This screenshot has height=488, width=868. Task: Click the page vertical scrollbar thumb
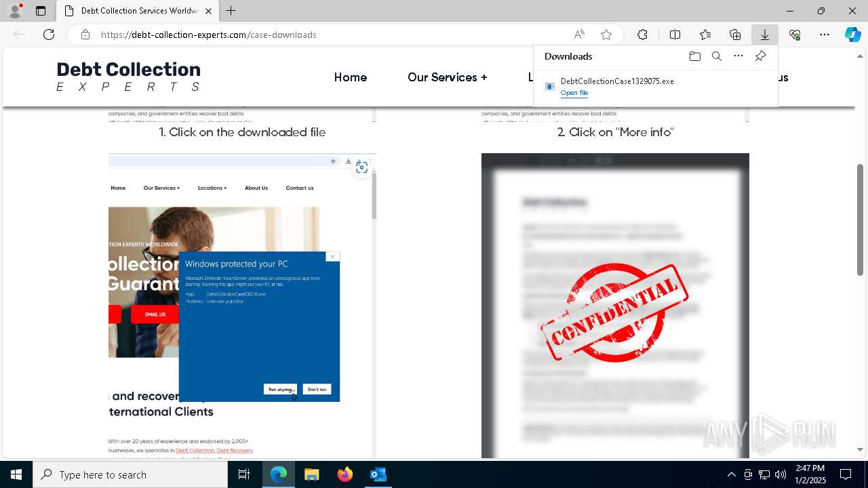click(x=860, y=220)
